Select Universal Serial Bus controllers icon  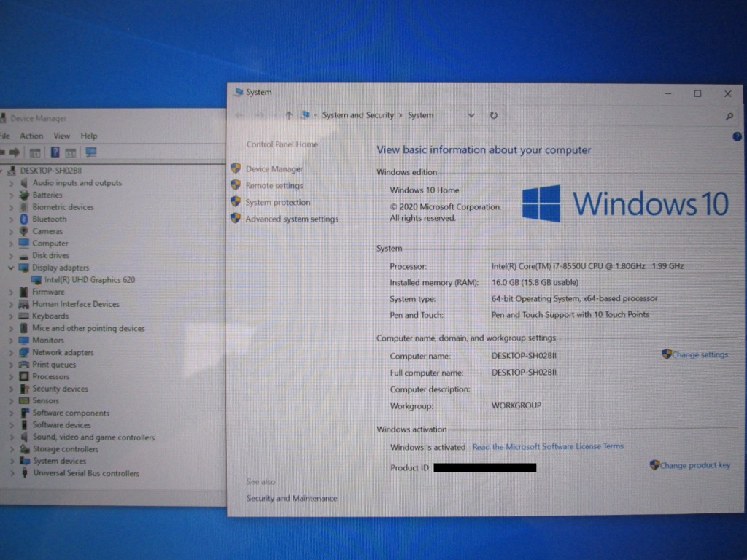click(25, 473)
